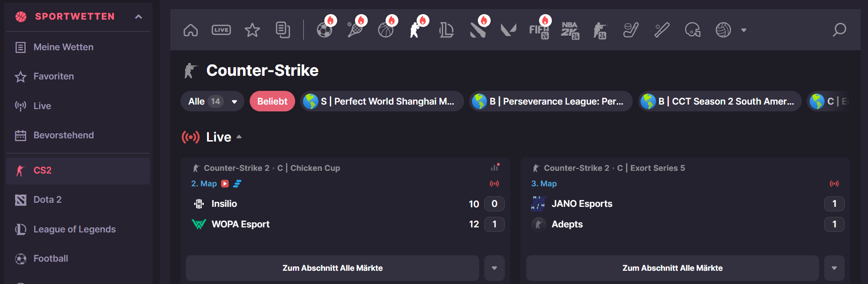This screenshot has width=868, height=284.
Task: Select the tennis racket sport icon
Action: pos(355,30)
